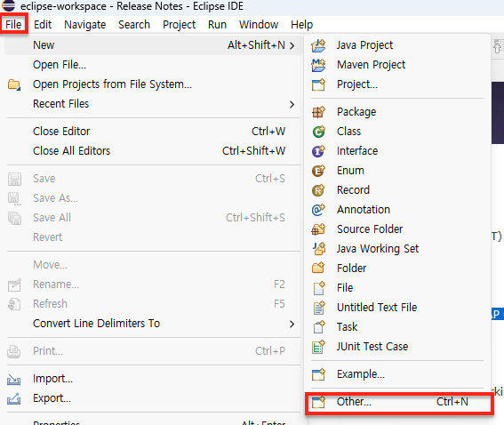Select the Maven Project icon

(318, 65)
